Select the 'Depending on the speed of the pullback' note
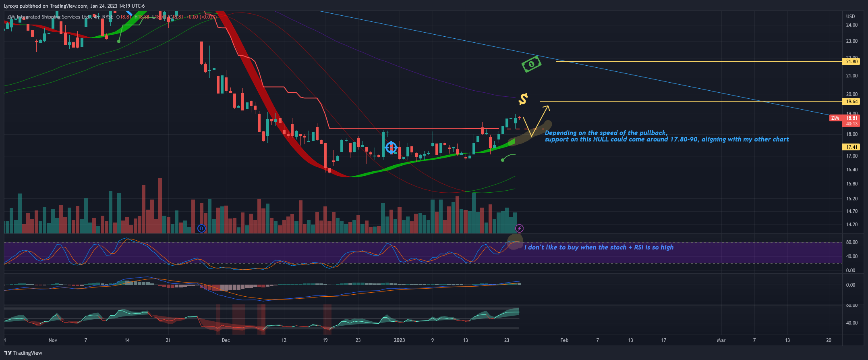868x360 pixels. point(606,133)
